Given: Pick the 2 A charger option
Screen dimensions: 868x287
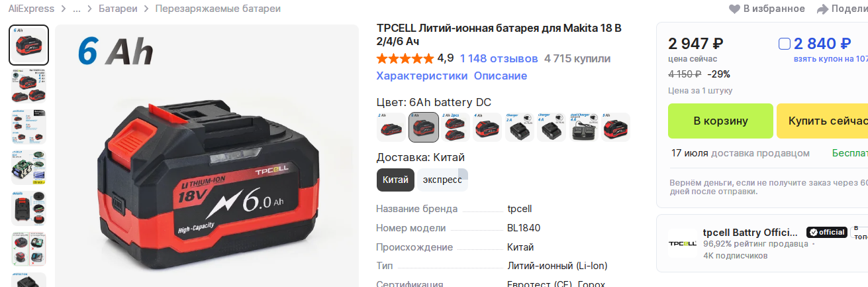Looking at the screenshot, I should pos(520,127).
